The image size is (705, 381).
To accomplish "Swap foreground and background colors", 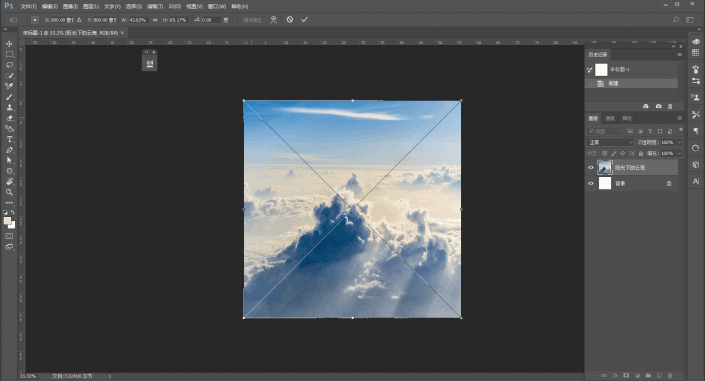I will [13, 212].
